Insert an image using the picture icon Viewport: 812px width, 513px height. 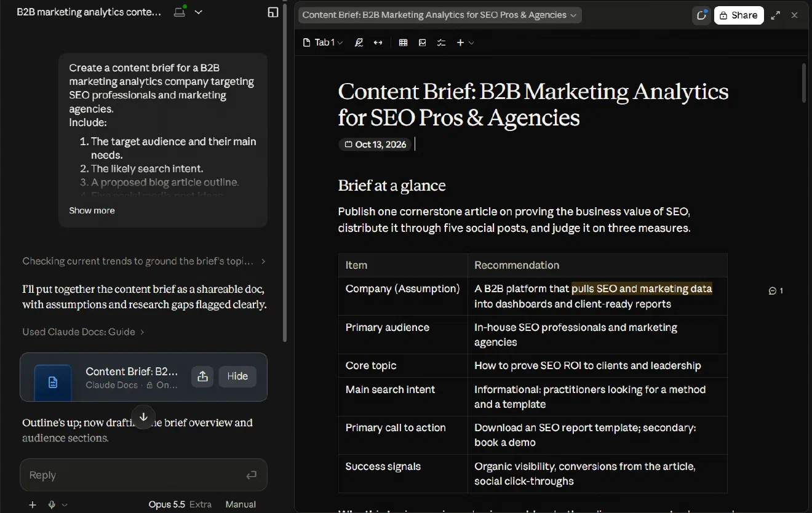click(x=422, y=42)
